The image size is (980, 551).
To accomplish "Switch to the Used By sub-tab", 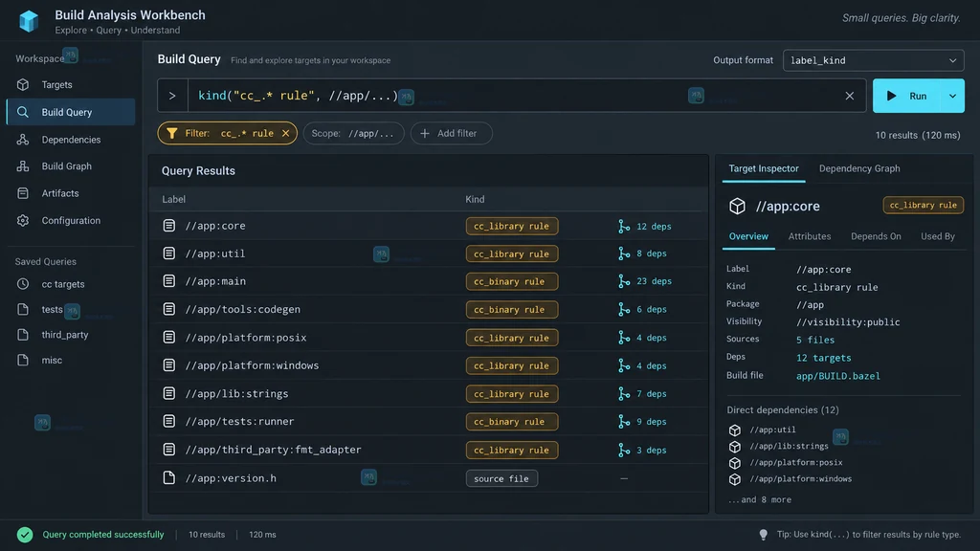I will [x=938, y=236].
